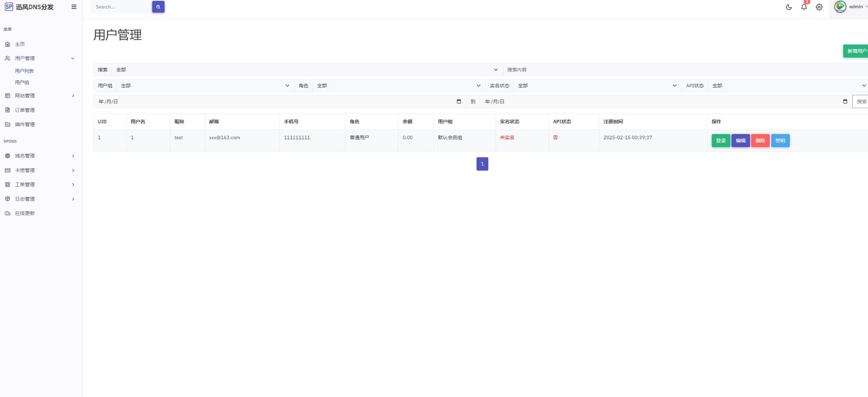868x397 pixels.
Task: Open the 实名状态 filter dropdown
Action: coord(597,86)
